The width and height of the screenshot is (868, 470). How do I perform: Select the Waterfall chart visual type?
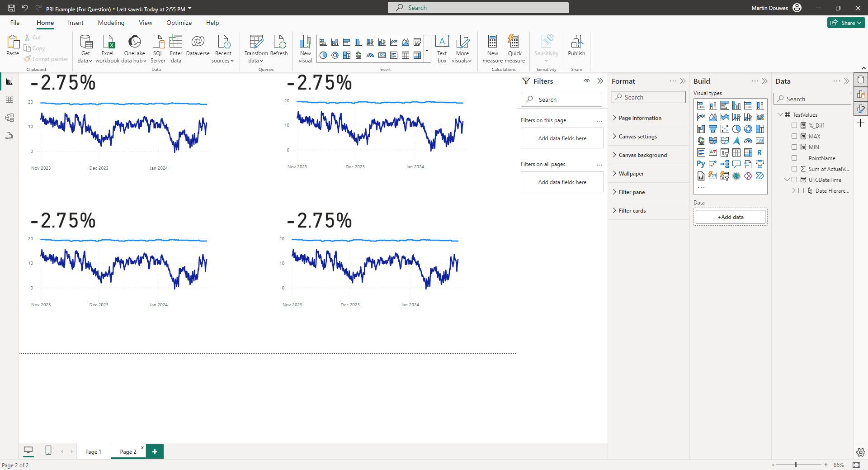tap(701, 129)
